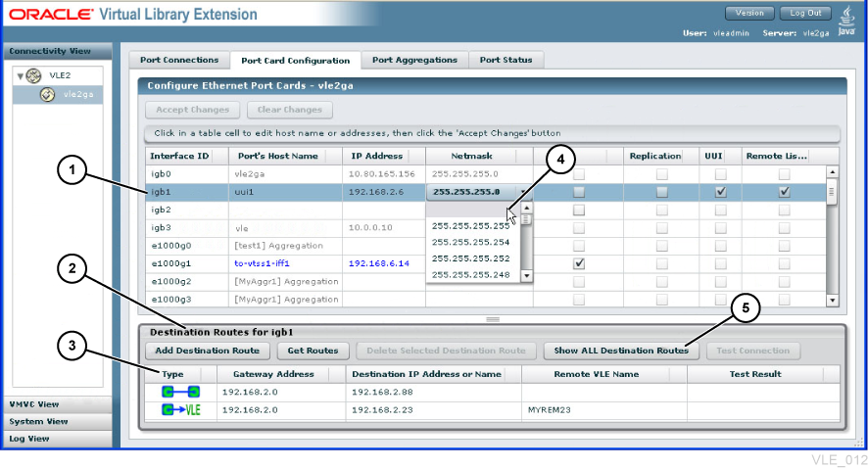Click the node-to-node route type icon
This screenshot has width=868, height=469.
click(x=180, y=392)
